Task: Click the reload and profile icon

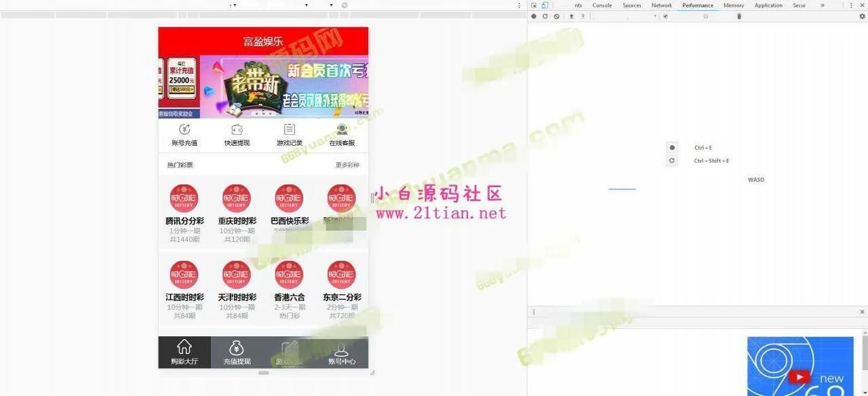Action: 545,16
